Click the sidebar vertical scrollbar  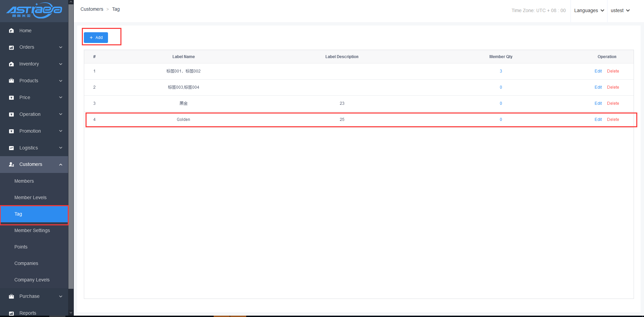[x=71, y=151]
